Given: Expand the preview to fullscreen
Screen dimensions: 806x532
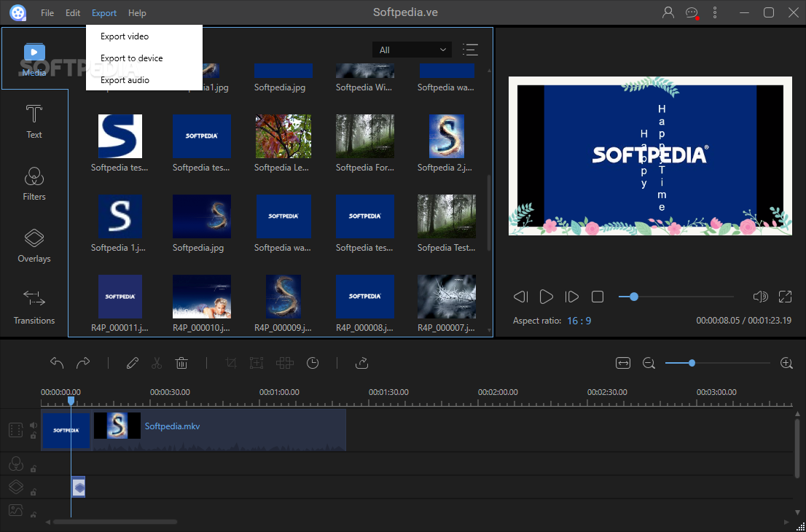Looking at the screenshot, I should (x=785, y=297).
